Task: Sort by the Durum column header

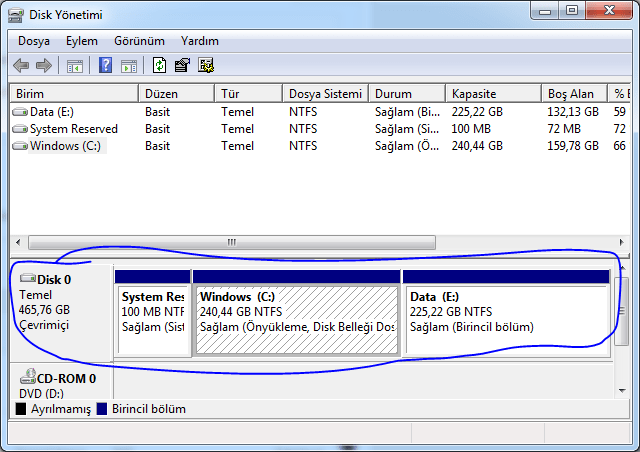Action: 407,94
